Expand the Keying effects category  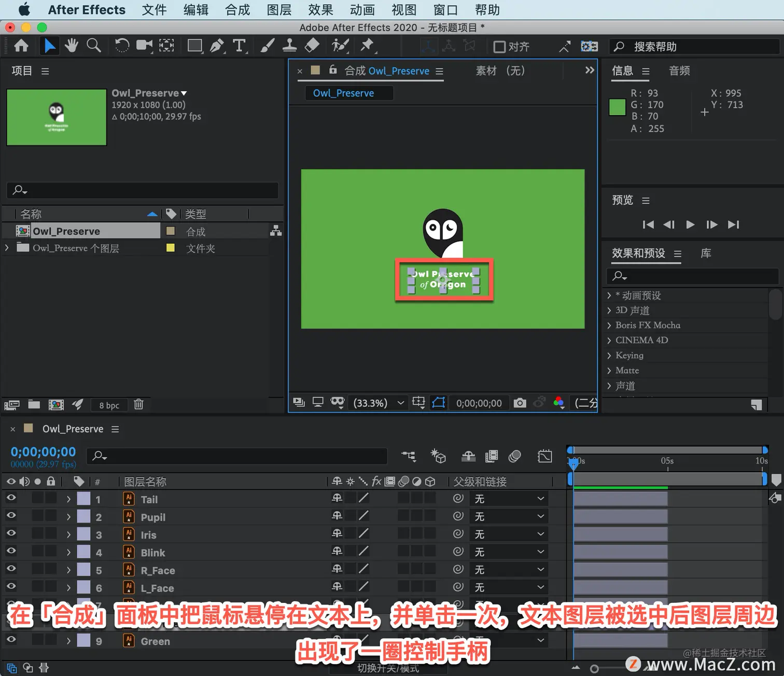[x=609, y=356]
